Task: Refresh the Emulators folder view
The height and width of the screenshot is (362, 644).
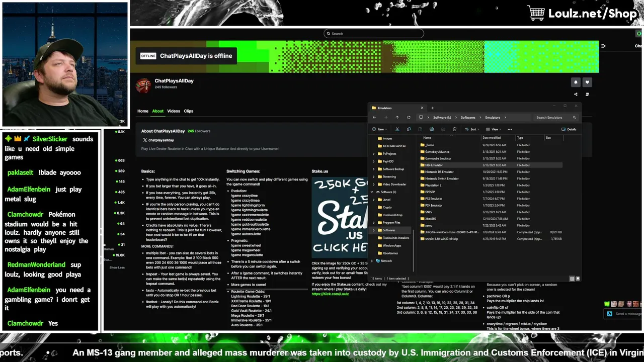Action: [x=409, y=117]
